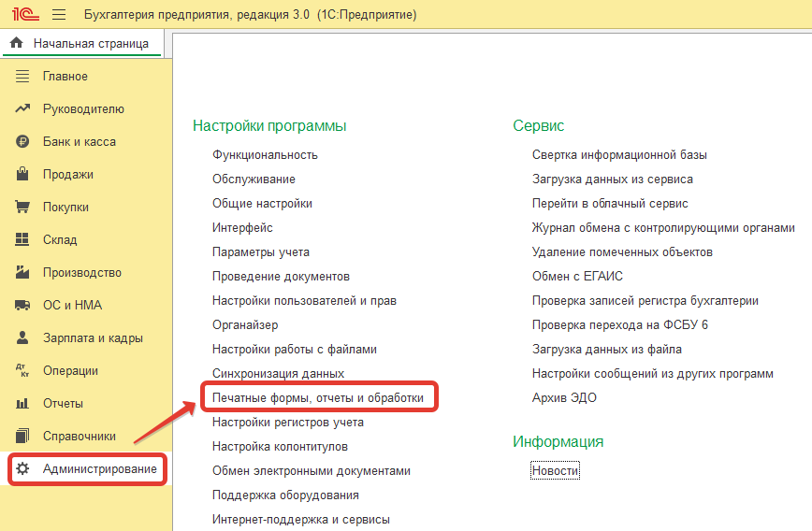Open Загрузка данных из файла
The width and height of the screenshot is (812, 531).
[607, 350]
